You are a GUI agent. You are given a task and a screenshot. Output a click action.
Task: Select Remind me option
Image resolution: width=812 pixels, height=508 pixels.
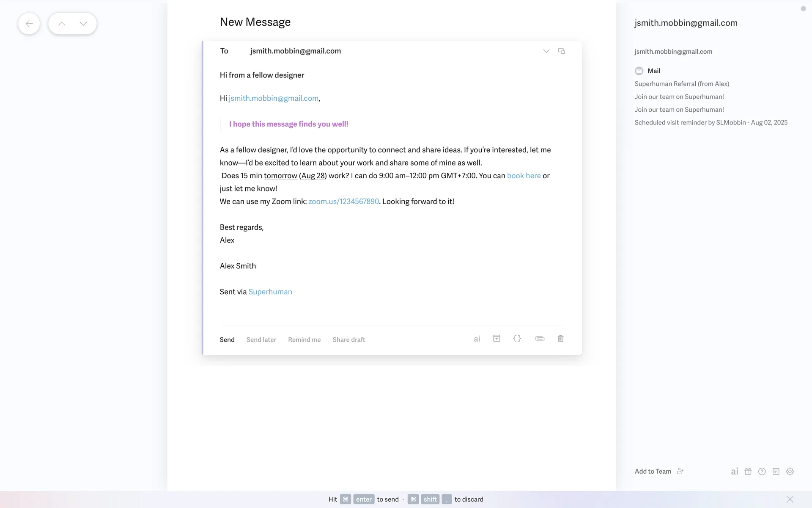point(304,340)
